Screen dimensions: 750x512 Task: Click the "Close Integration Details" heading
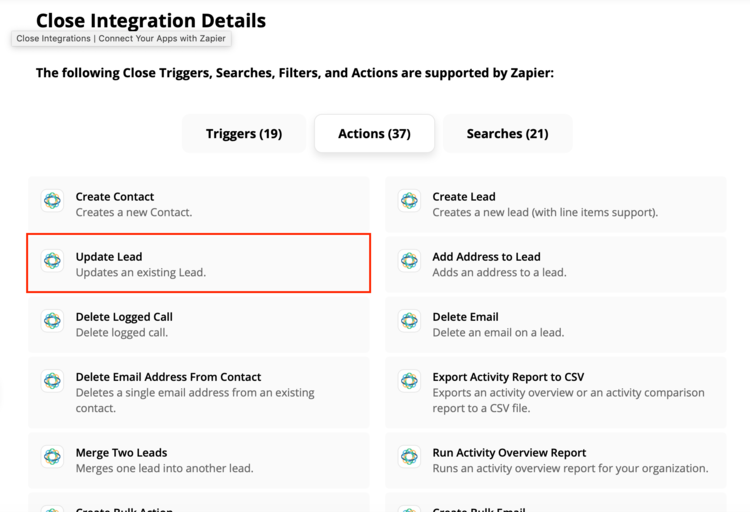tap(151, 21)
